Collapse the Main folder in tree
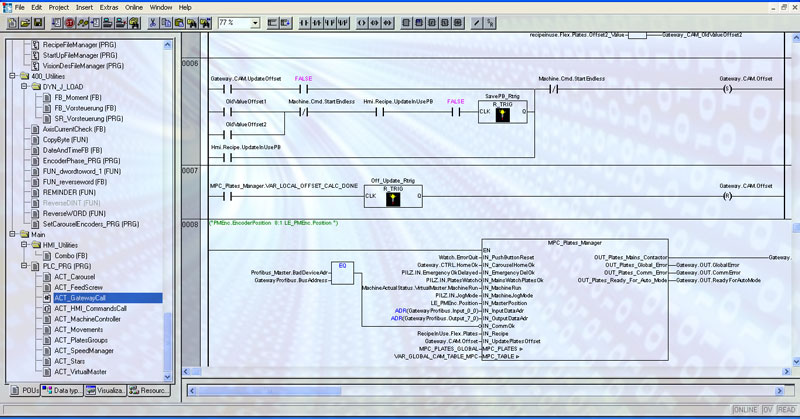The height and width of the screenshot is (419, 800). coord(12,234)
